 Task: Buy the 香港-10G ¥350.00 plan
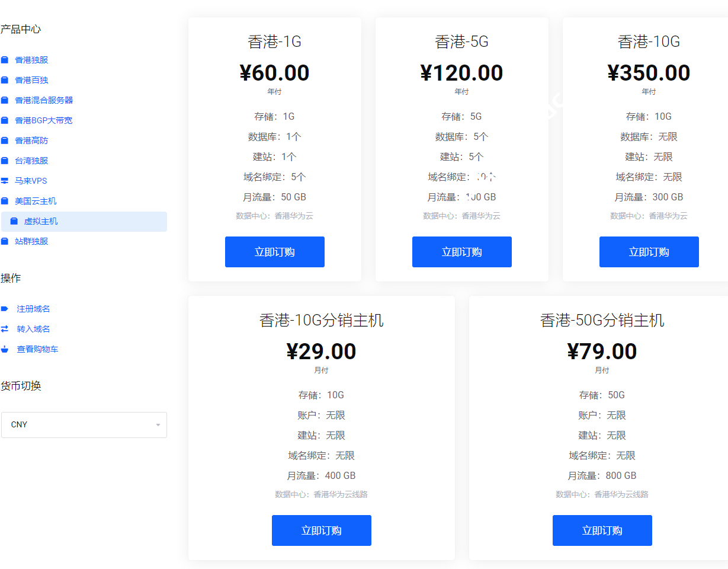coord(649,252)
